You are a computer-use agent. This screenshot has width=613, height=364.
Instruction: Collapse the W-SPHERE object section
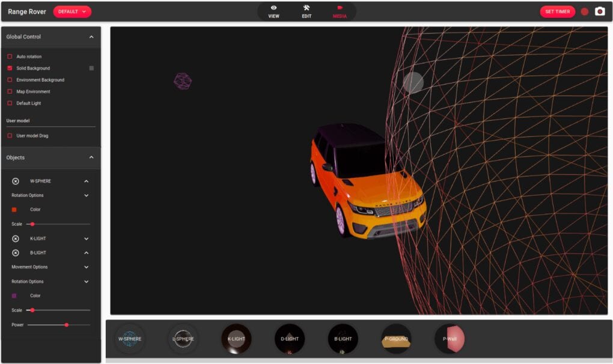point(87,181)
